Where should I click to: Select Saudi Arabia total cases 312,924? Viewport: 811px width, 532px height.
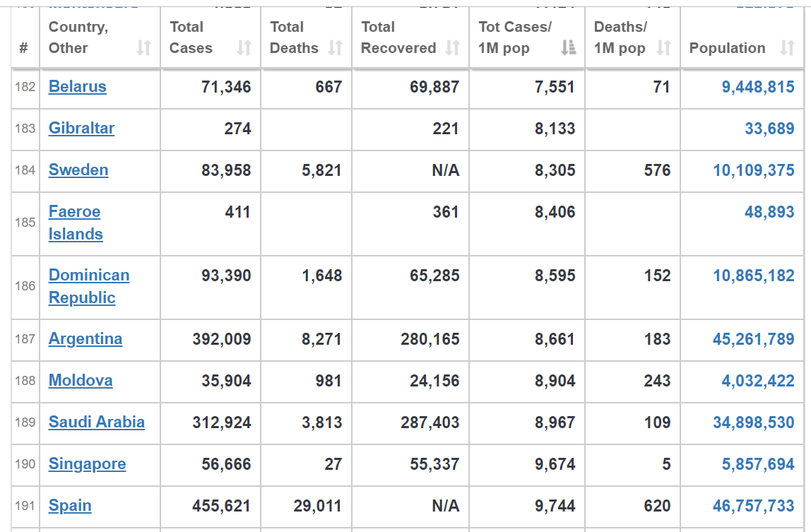coord(222,422)
